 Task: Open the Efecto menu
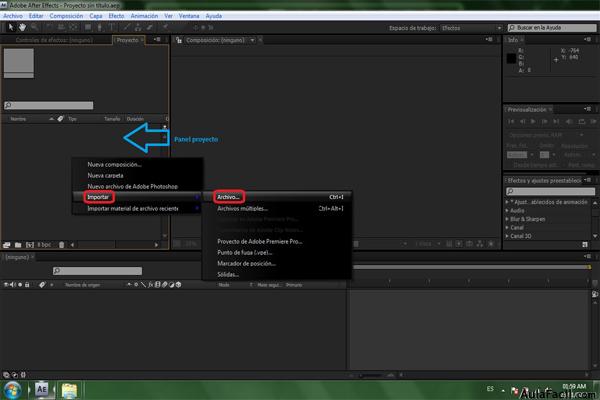click(116, 16)
